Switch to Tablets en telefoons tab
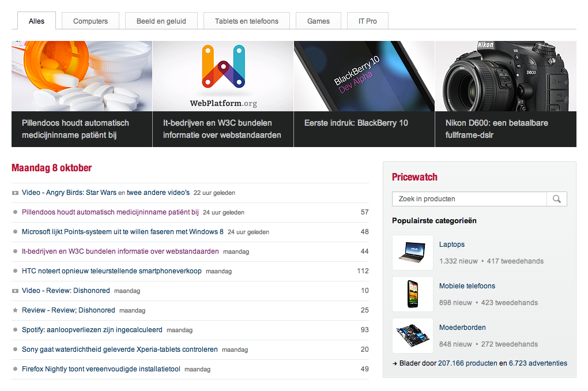The image size is (588, 391). tap(246, 21)
